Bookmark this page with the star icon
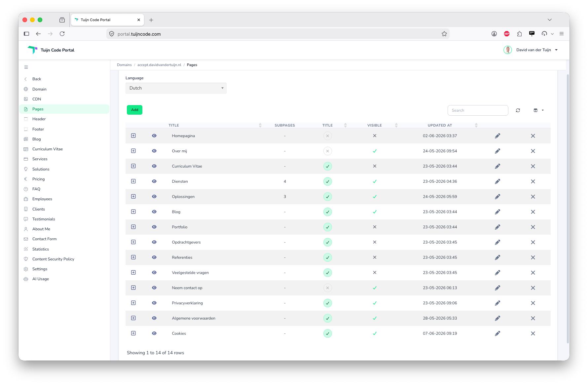Screen dimensions: 588x385 tap(444, 34)
